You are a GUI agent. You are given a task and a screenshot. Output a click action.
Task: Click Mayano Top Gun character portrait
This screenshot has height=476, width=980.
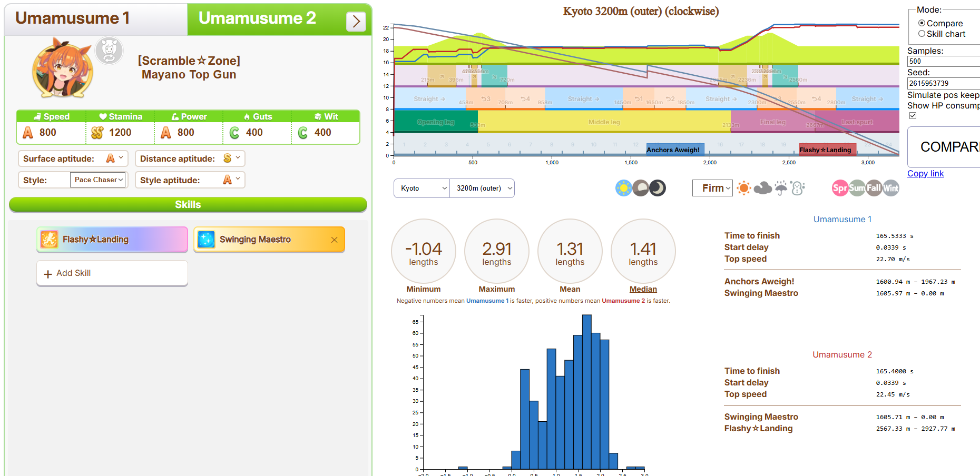(x=63, y=68)
